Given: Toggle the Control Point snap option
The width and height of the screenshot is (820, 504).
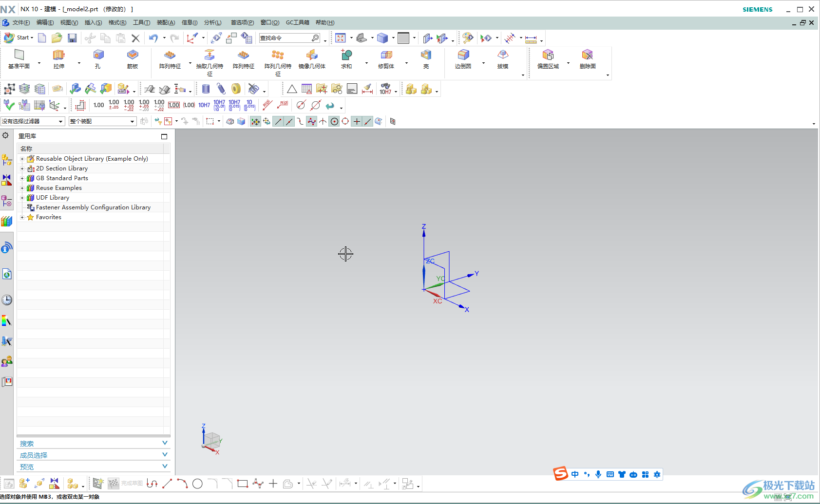Looking at the screenshot, I should point(300,121).
